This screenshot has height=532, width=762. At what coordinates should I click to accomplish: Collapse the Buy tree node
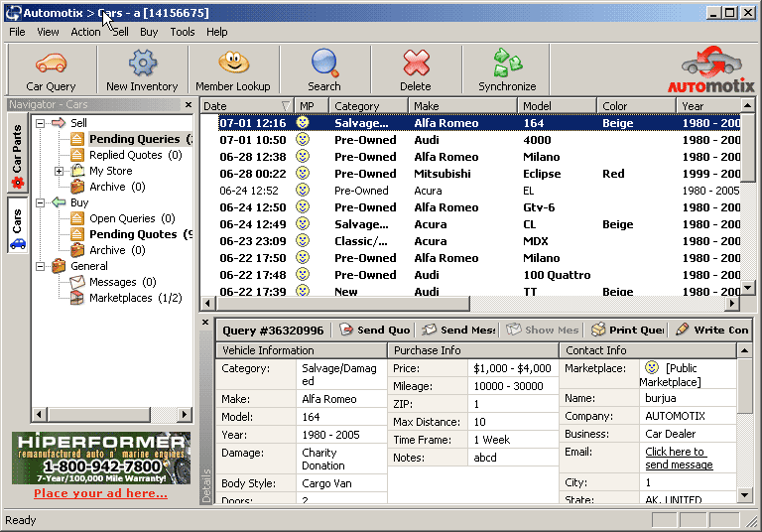click(x=41, y=202)
